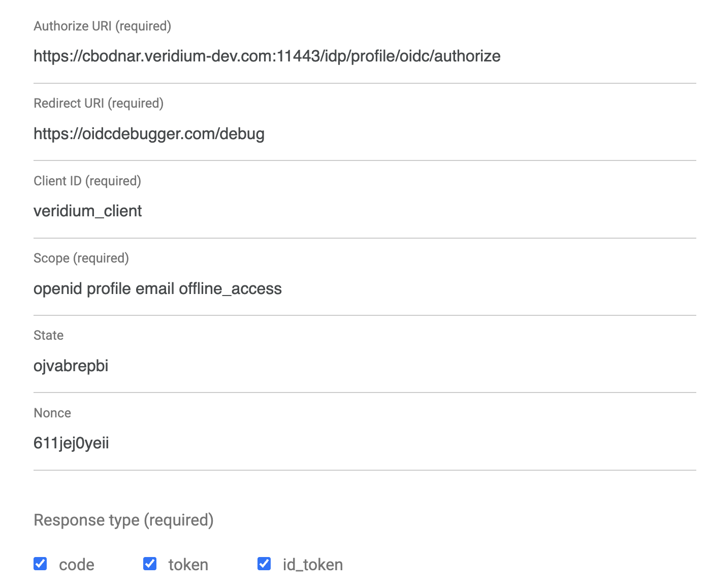
Task: Click the Authorize URI input field
Action: (364, 56)
